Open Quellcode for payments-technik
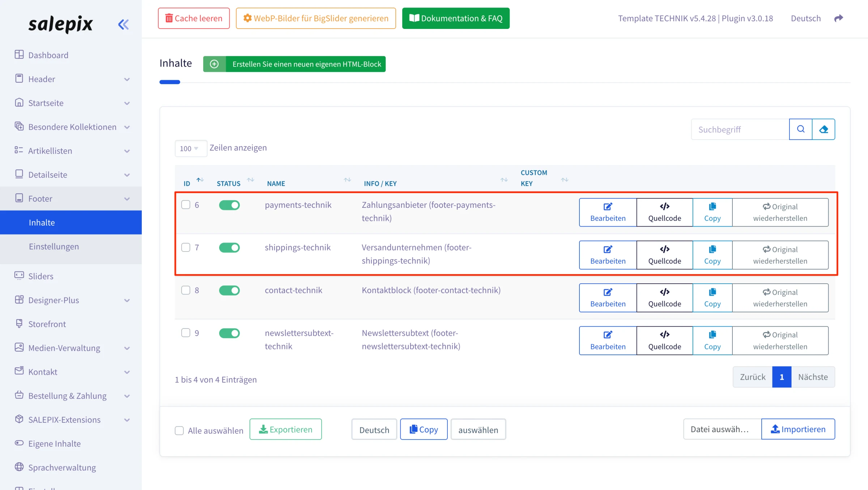The height and width of the screenshot is (490, 868). tap(665, 212)
